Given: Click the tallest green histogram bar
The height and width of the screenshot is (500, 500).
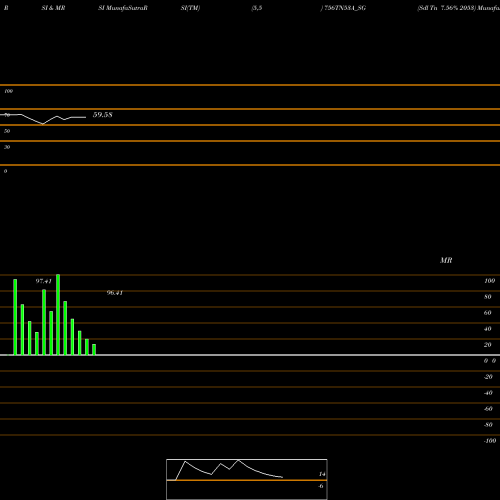Looking at the screenshot, I should [x=58, y=315].
